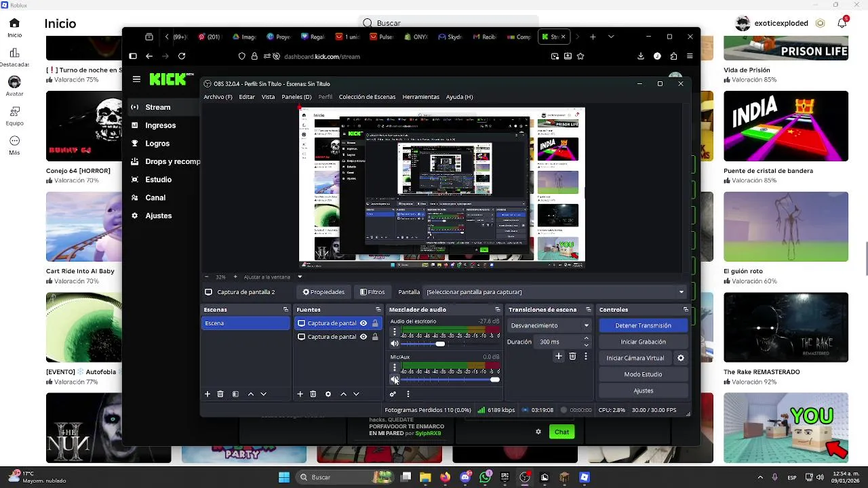Expand browser tab list chevron
This screenshot has width=868, height=488.
pyautogui.click(x=611, y=37)
